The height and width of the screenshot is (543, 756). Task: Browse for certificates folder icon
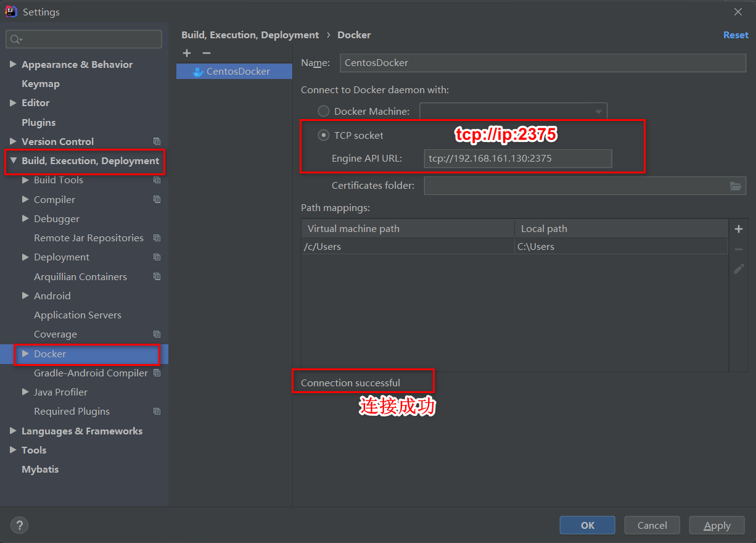pos(736,186)
